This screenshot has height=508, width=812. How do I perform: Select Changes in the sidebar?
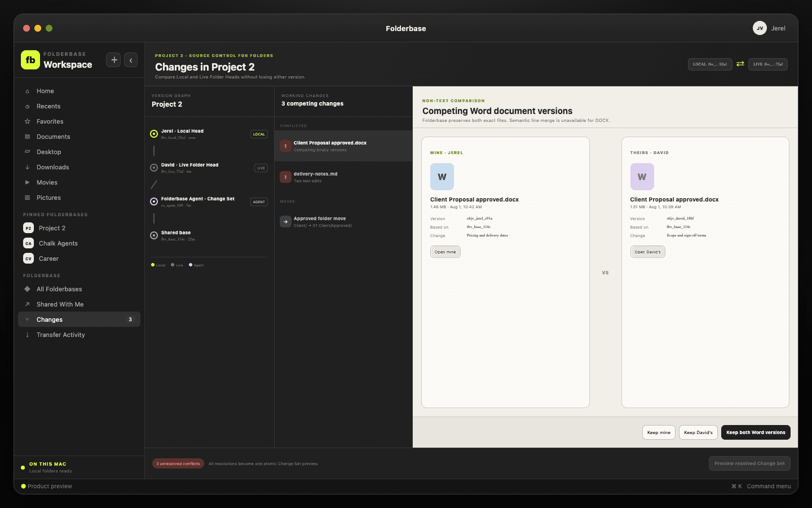[x=79, y=319]
